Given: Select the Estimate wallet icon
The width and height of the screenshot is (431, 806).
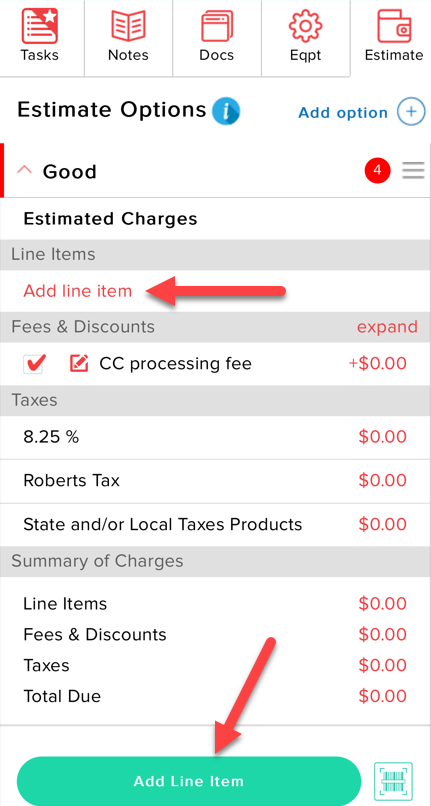Looking at the screenshot, I should (394, 26).
